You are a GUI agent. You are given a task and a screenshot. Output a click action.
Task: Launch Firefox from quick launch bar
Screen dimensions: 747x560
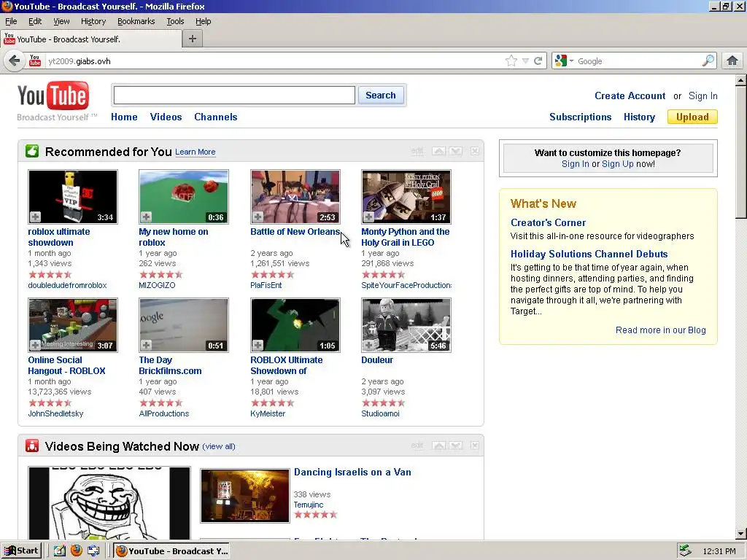(76, 551)
